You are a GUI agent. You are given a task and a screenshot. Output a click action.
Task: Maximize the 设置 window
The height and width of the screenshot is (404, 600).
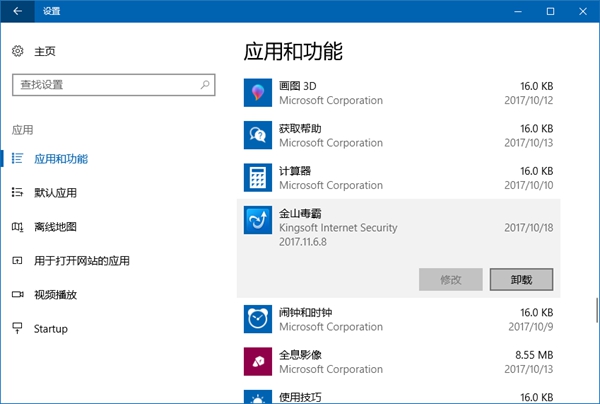(550, 11)
